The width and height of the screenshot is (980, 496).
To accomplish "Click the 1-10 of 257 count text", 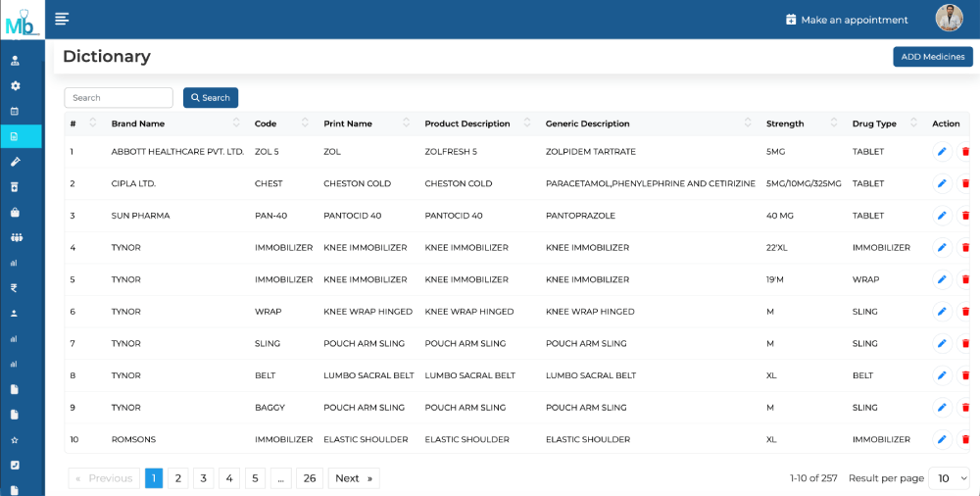I will click(x=813, y=478).
